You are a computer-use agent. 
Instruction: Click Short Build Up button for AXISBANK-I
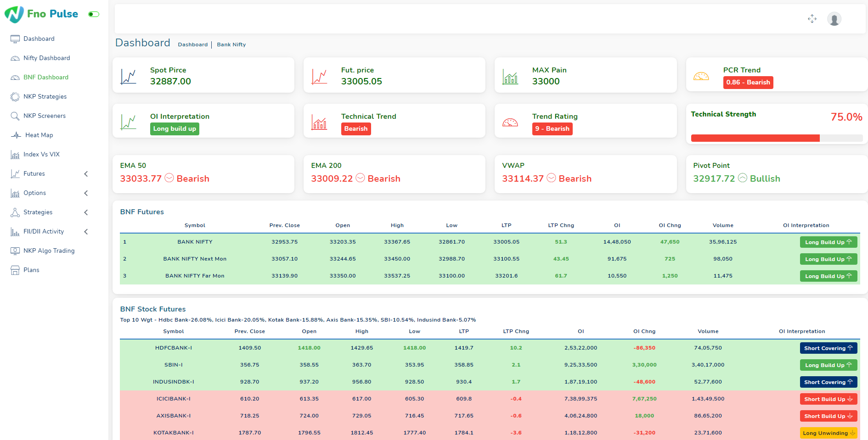click(829, 416)
